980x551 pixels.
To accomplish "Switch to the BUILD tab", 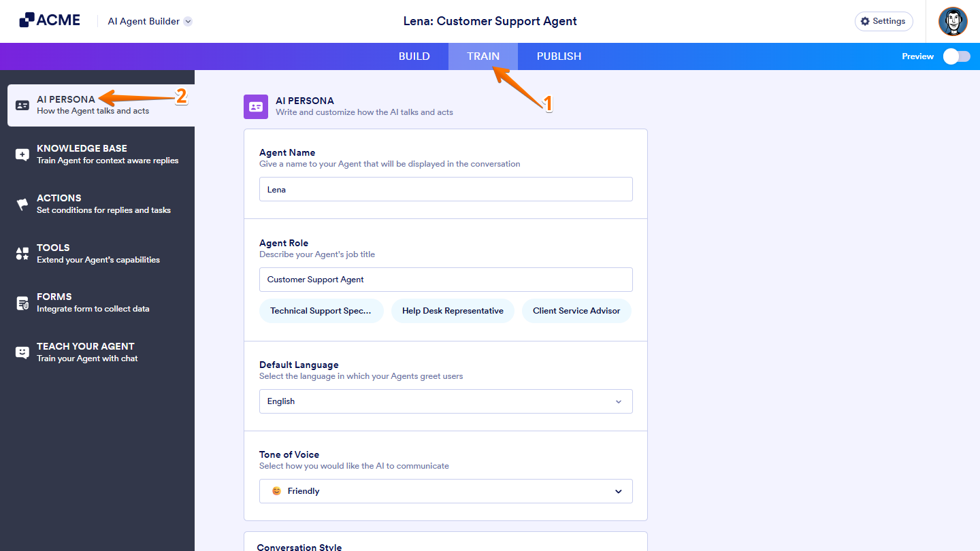I will pyautogui.click(x=414, y=56).
